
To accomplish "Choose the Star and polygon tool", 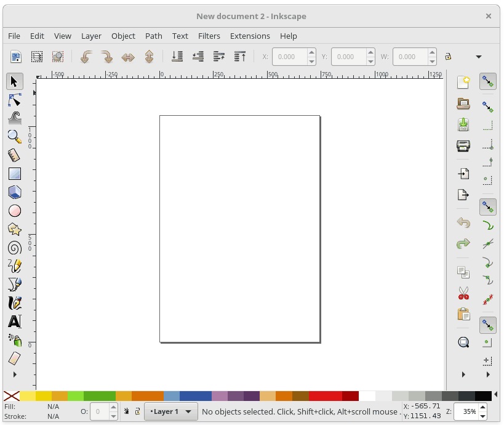I will (15, 229).
